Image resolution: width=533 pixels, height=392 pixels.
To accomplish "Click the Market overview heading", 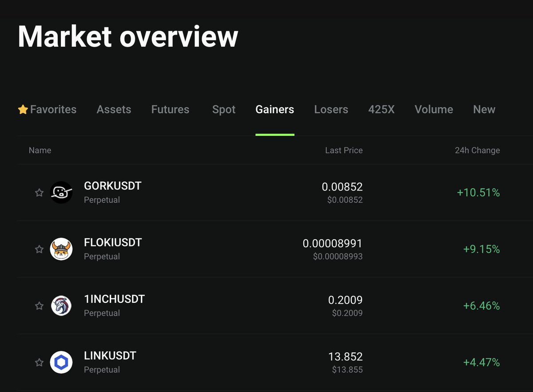I will [x=128, y=36].
